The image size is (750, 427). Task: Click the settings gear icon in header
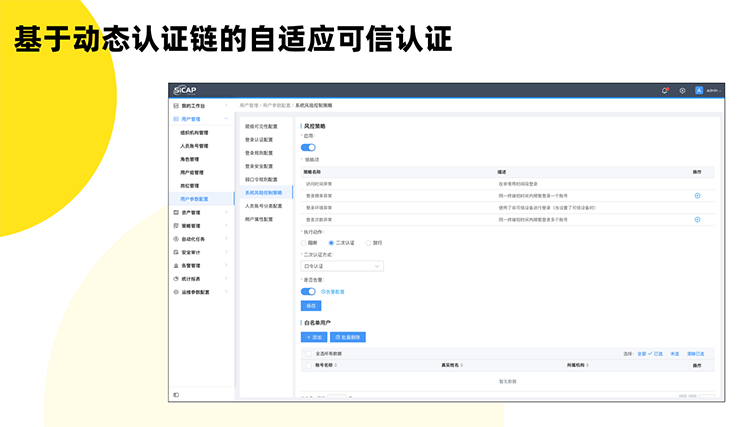coord(682,91)
